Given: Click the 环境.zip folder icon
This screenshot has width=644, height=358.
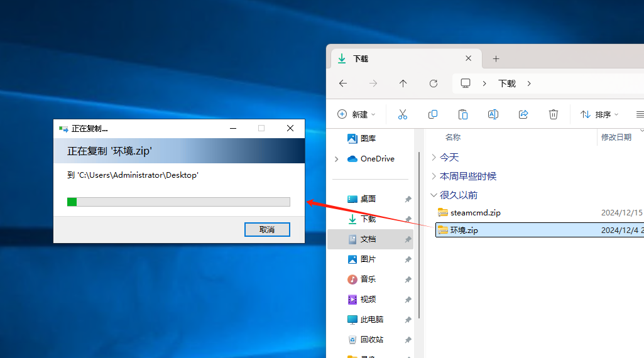Looking at the screenshot, I should (x=443, y=230).
